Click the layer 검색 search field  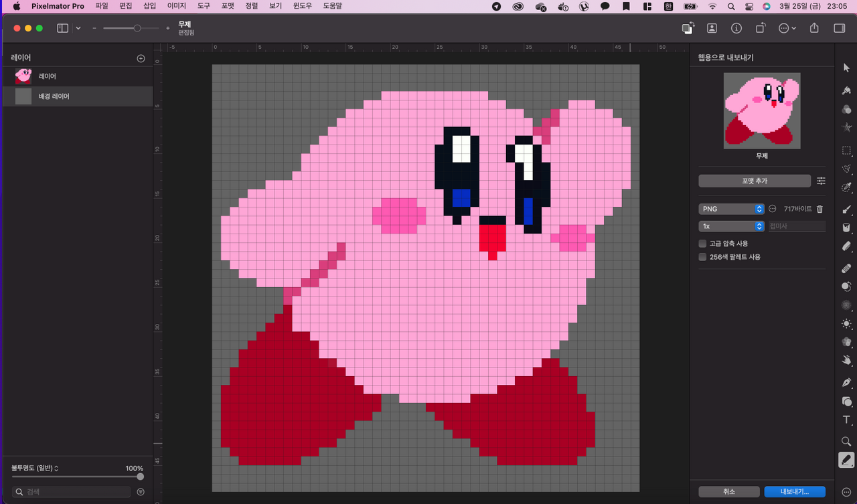[x=72, y=492]
